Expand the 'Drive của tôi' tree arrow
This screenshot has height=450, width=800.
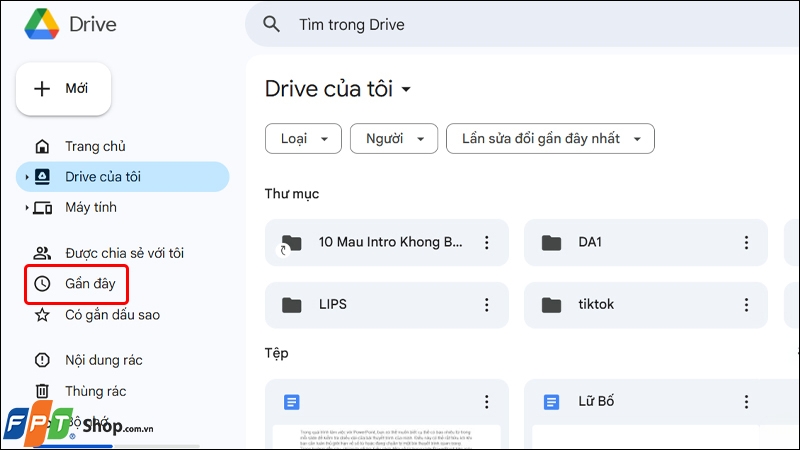click(27, 177)
